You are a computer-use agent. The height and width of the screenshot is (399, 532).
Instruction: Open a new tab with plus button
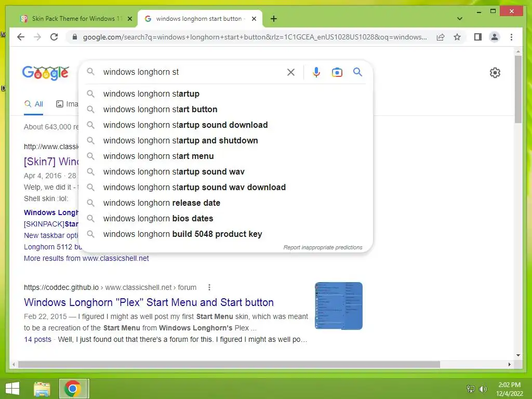[274, 19]
